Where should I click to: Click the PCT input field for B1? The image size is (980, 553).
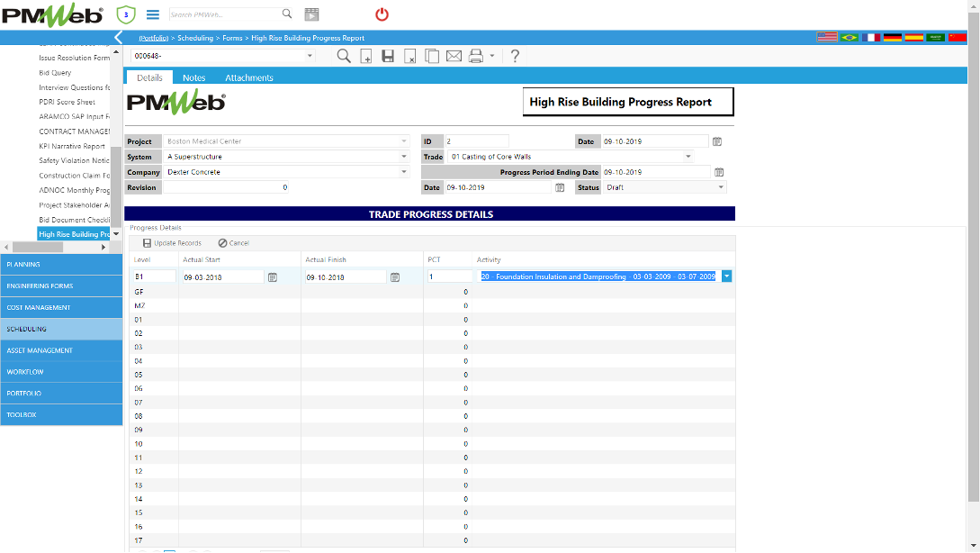(x=450, y=276)
